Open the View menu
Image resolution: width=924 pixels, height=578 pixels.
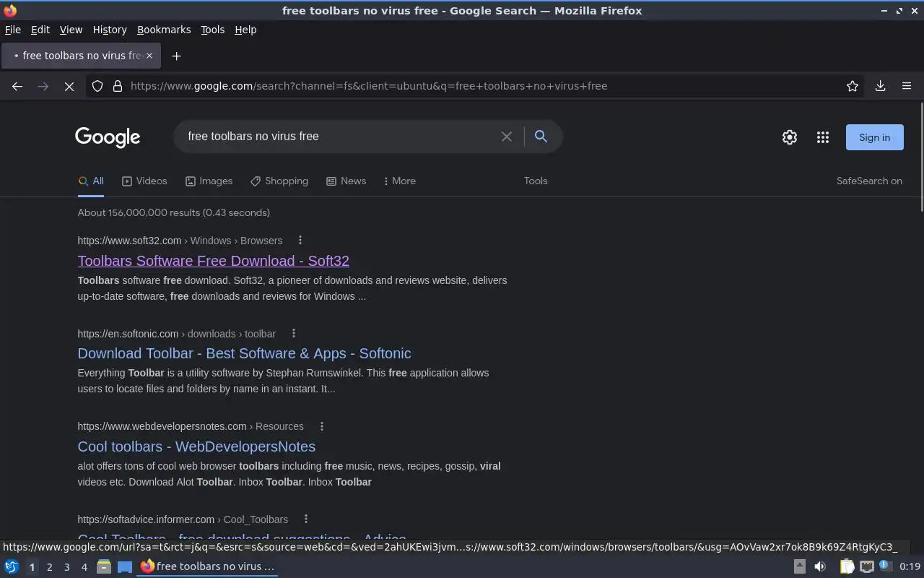71,30
